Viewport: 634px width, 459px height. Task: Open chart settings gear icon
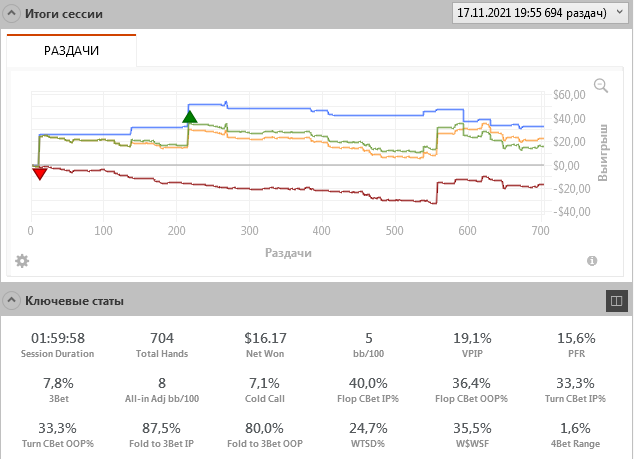tap(22, 261)
